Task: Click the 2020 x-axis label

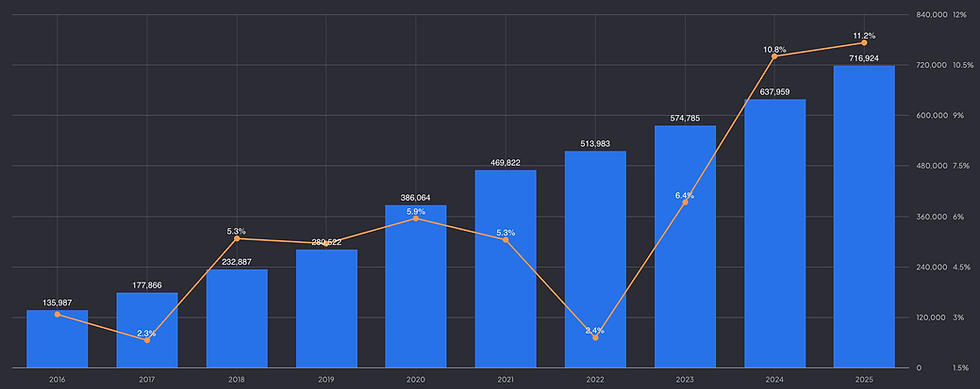Action: tap(416, 380)
